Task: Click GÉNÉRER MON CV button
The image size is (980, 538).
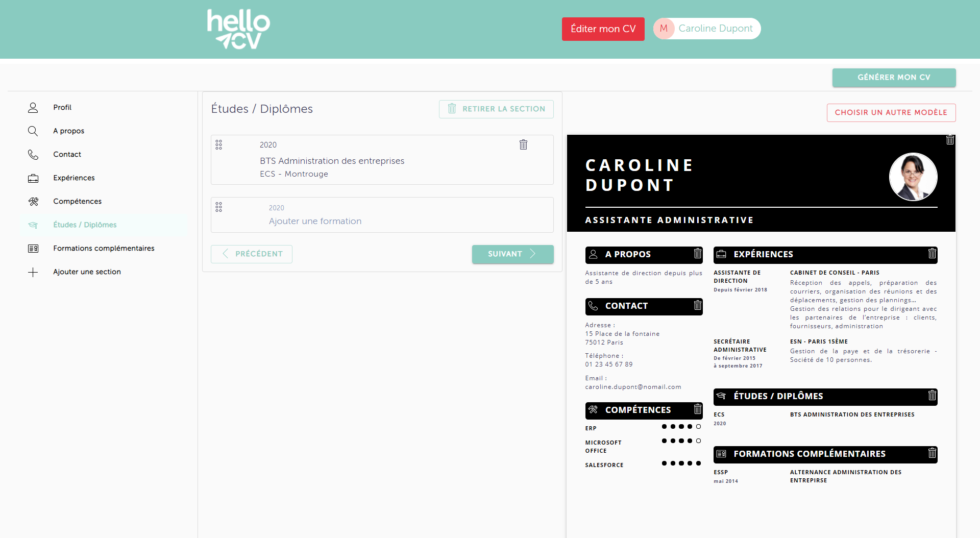Action: pos(894,78)
